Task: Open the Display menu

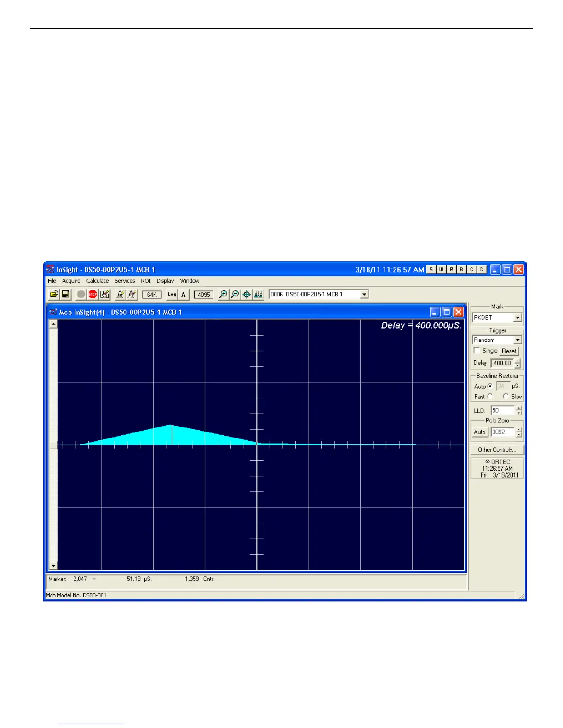Action: 165,281
